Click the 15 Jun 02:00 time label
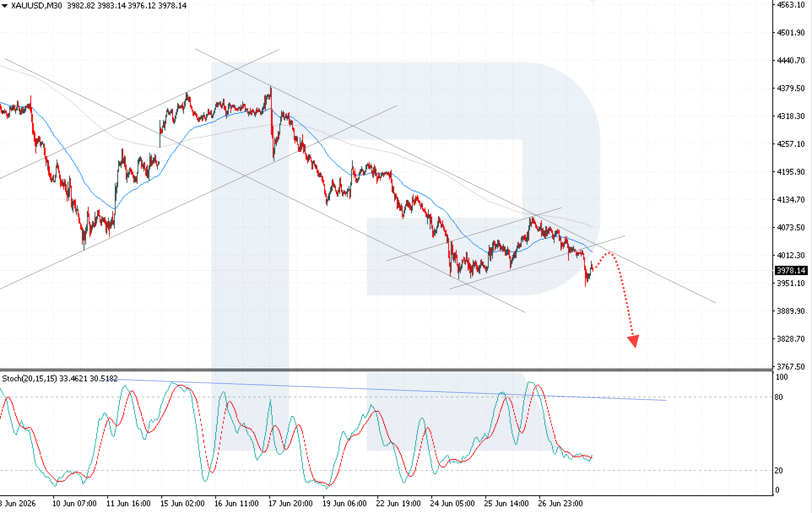Image resolution: width=812 pixels, height=513 pixels. 182,504
